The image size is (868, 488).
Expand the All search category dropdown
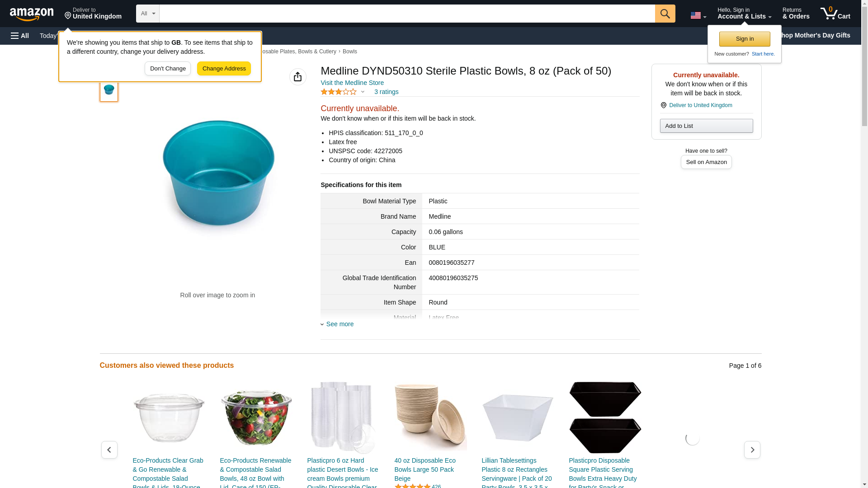click(x=147, y=14)
